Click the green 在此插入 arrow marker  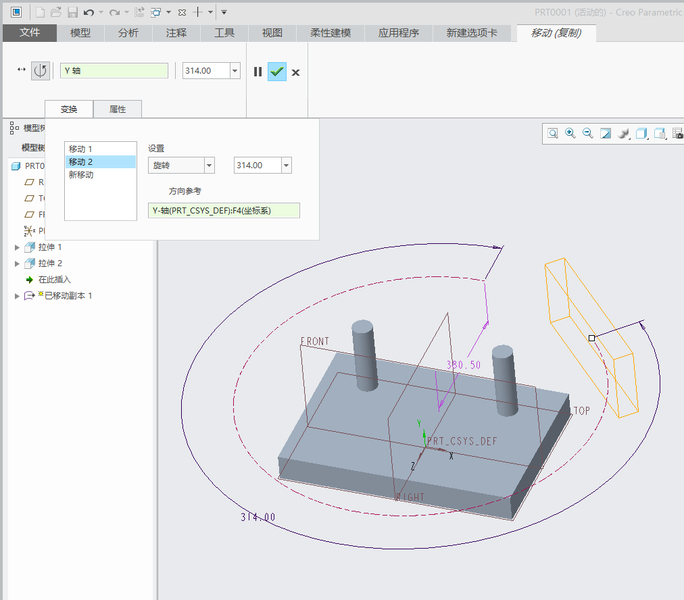pos(29,280)
